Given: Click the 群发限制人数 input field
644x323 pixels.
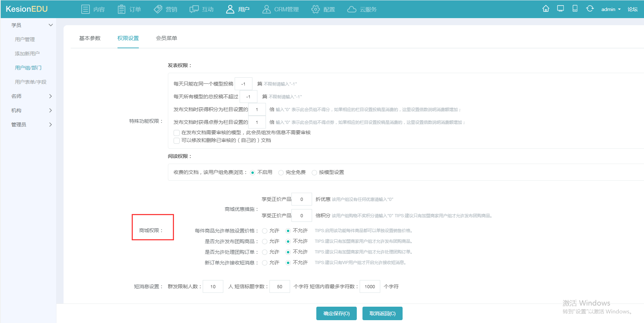Looking at the screenshot, I should (213, 286).
